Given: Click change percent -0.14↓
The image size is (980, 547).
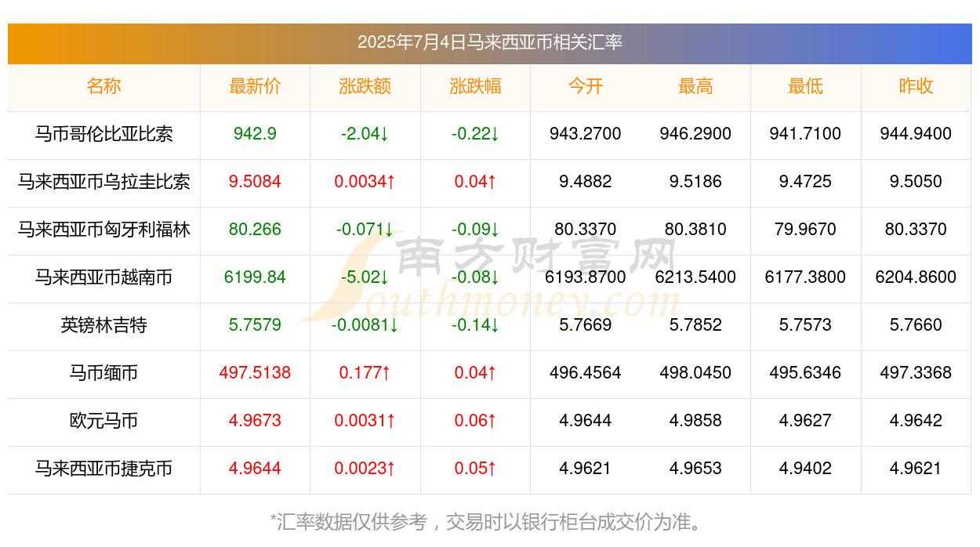Looking at the screenshot, I should [475, 325].
